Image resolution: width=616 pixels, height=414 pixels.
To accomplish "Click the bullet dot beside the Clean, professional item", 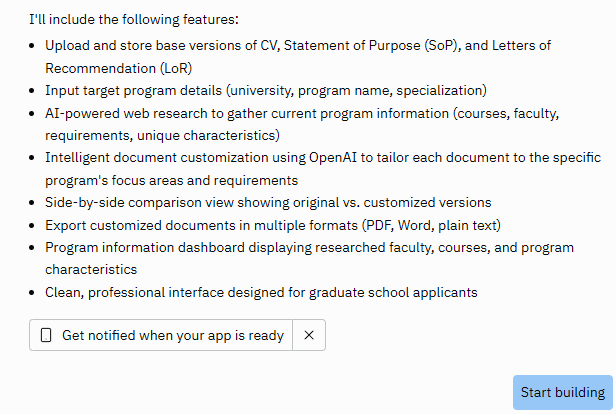I will (32, 293).
